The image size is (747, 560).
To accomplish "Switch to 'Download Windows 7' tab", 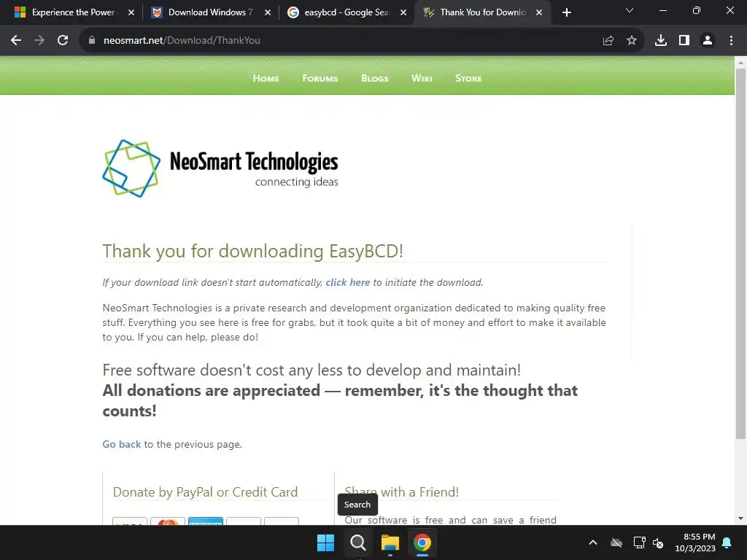I will [x=211, y=13].
